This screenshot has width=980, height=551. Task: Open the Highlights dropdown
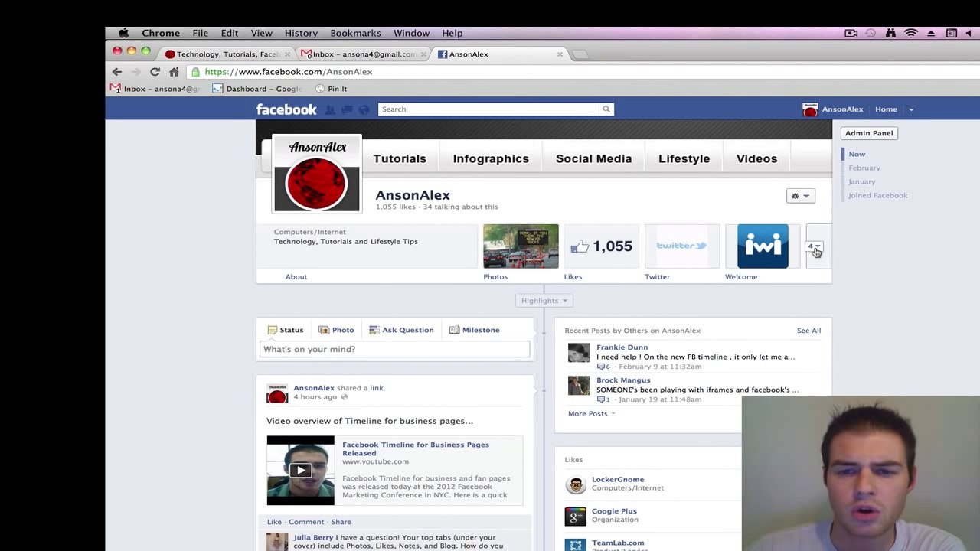click(544, 301)
